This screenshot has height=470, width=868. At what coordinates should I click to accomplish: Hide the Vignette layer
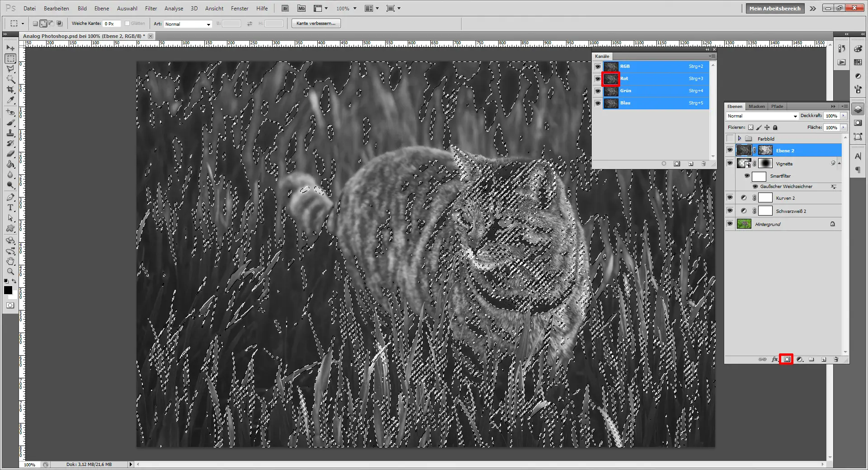pos(730,164)
